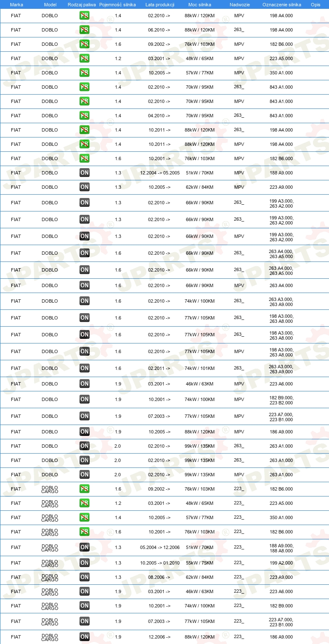
Task: Click the Lata produkcji column header
Action: (159, 5)
